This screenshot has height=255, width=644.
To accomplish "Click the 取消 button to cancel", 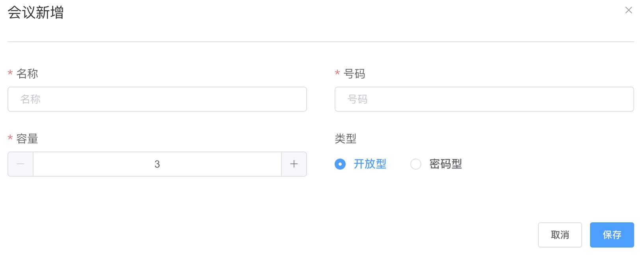I will click(560, 235).
